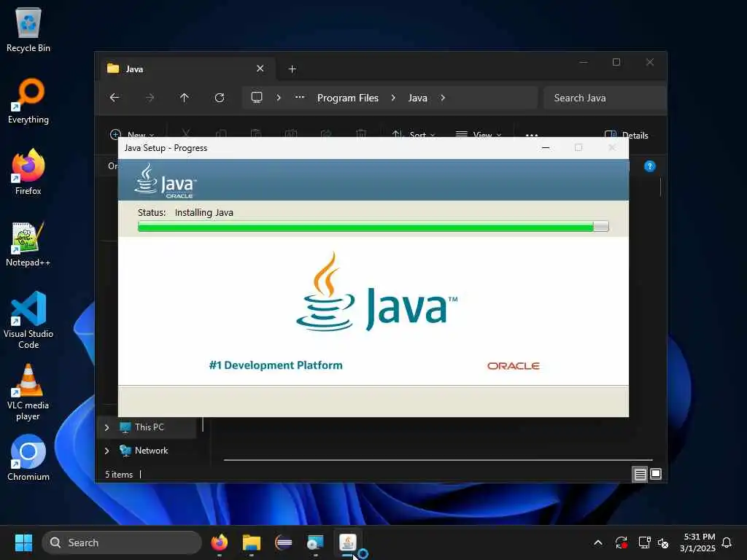747x560 pixels.
Task: Select This PC in the navigation pane
Action: point(149,427)
